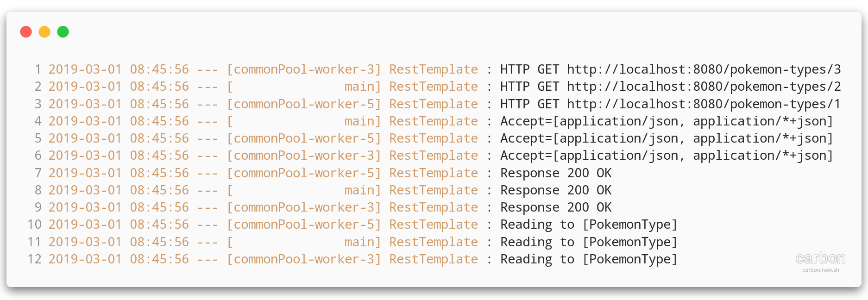Screen dimensions: 868x300
Task: Open the localhost pokemon-types/2 URL
Action: [x=704, y=87]
